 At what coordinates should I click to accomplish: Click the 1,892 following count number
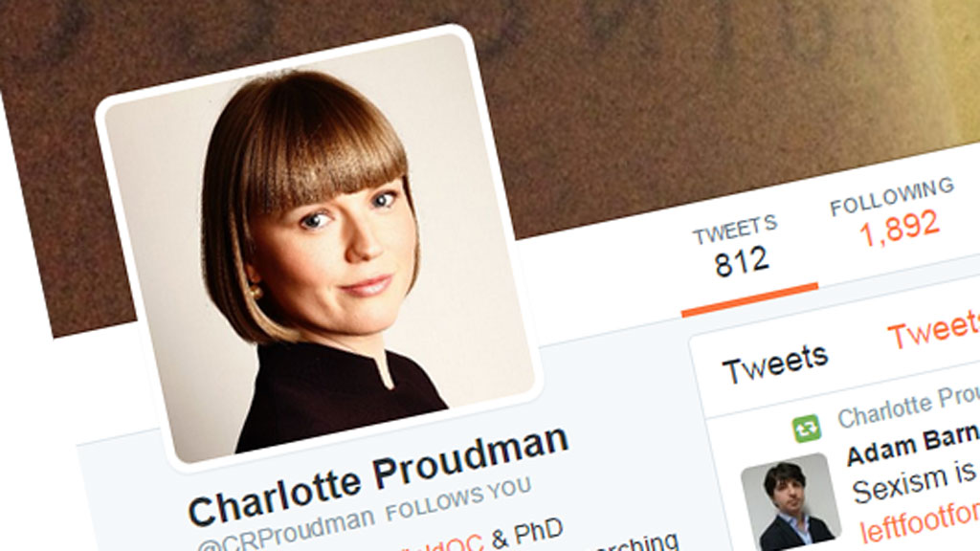[x=900, y=229]
